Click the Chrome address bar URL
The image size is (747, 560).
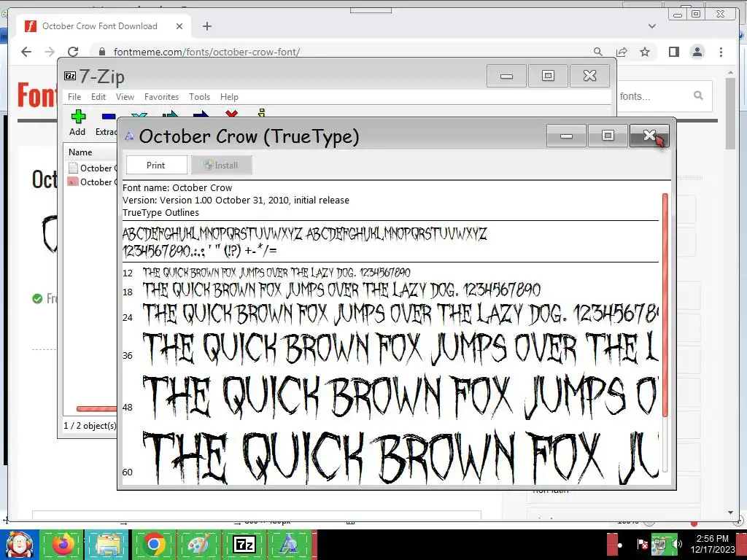(x=206, y=52)
